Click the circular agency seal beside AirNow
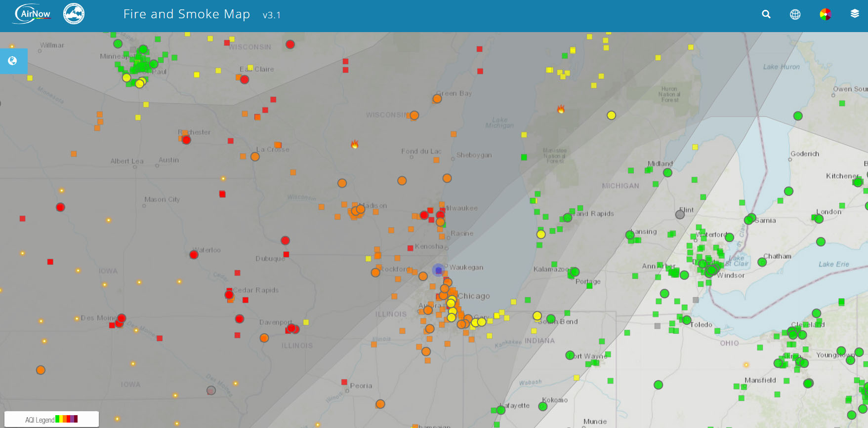The height and width of the screenshot is (428, 868). point(74,14)
